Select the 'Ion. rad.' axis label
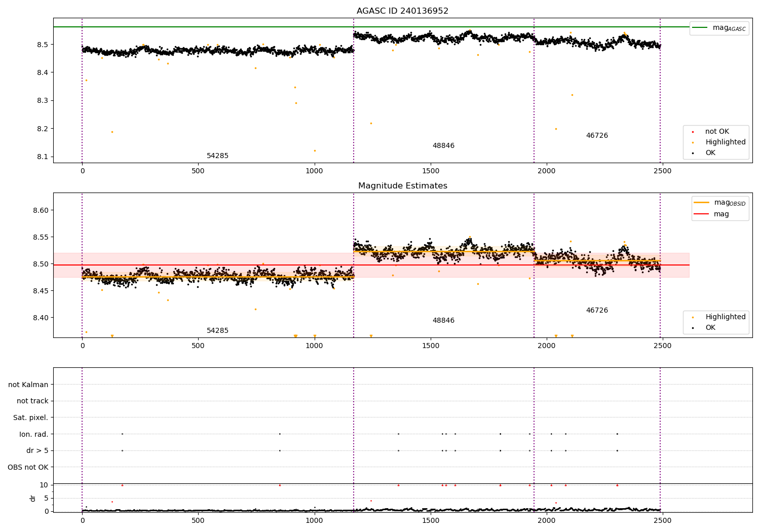The height and width of the screenshot is (532, 760). (x=34, y=434)
